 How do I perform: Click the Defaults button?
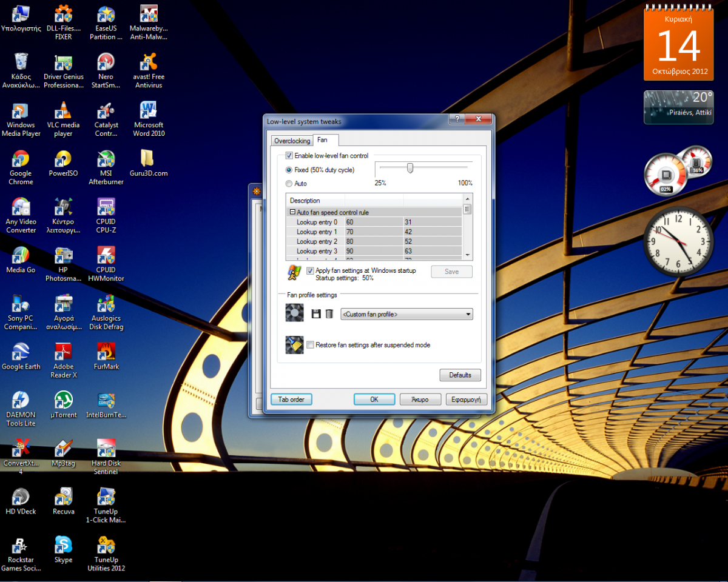(x=460, y=375)
